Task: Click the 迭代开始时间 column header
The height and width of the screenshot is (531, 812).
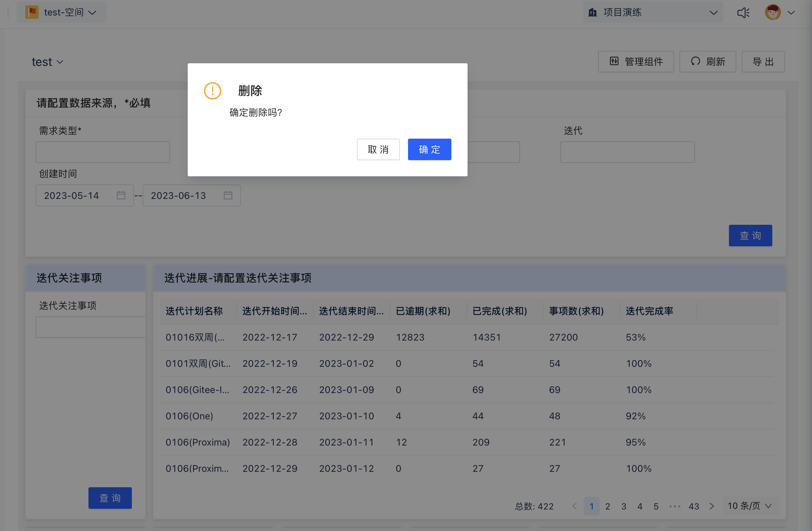Action: (x=274, y=311)
